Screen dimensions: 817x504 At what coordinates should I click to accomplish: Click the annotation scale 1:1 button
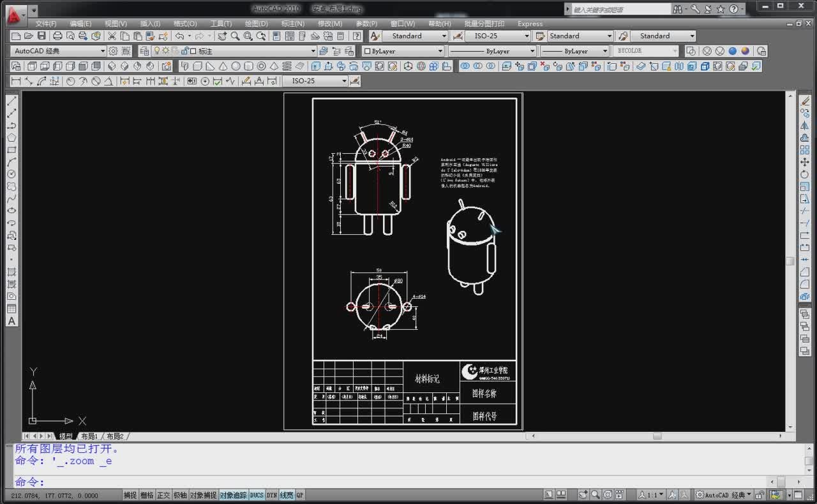[x=651, y=495]
